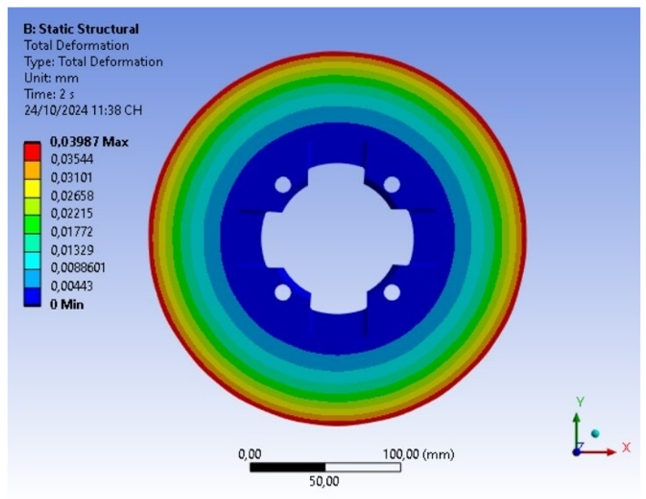
Task: Select the legend value 0,03101
Action: (x=72, y=178)
